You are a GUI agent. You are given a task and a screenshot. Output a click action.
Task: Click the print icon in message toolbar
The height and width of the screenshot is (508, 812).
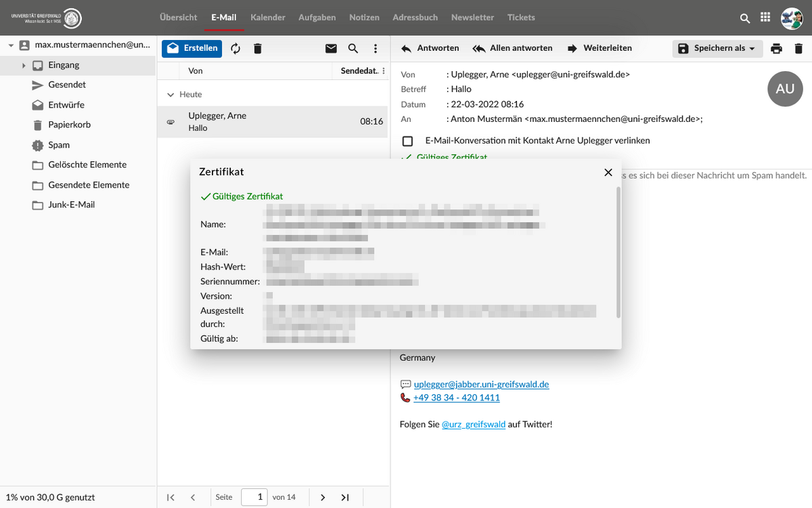click(776, 49)
